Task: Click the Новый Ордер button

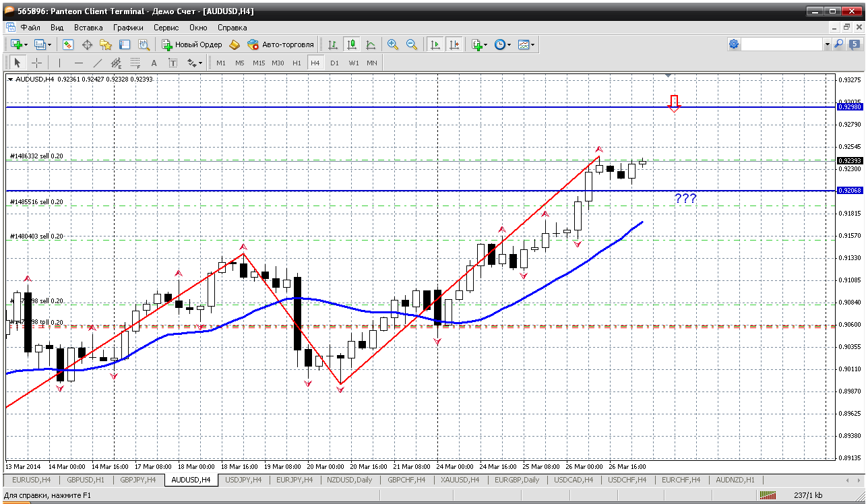Action: (x=192, y=44)
